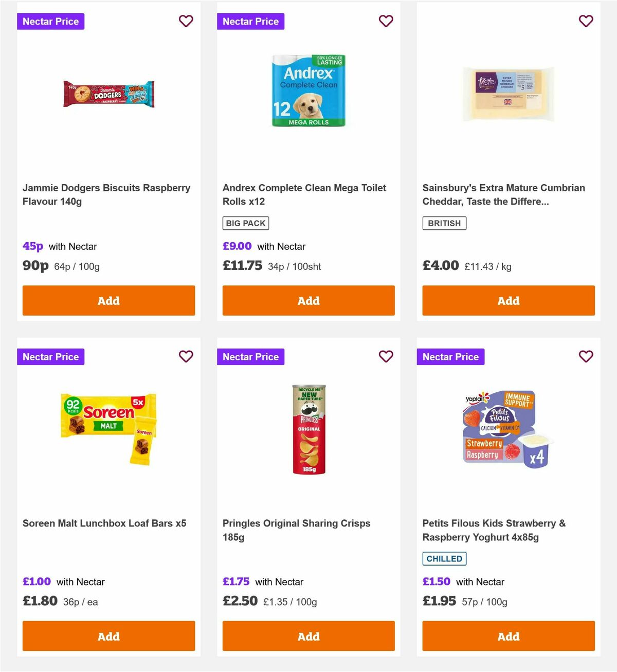Click the heart icon on the Cumbrian Cheddar card
This screenshot has width=617, height=672.
pos(586,21)
